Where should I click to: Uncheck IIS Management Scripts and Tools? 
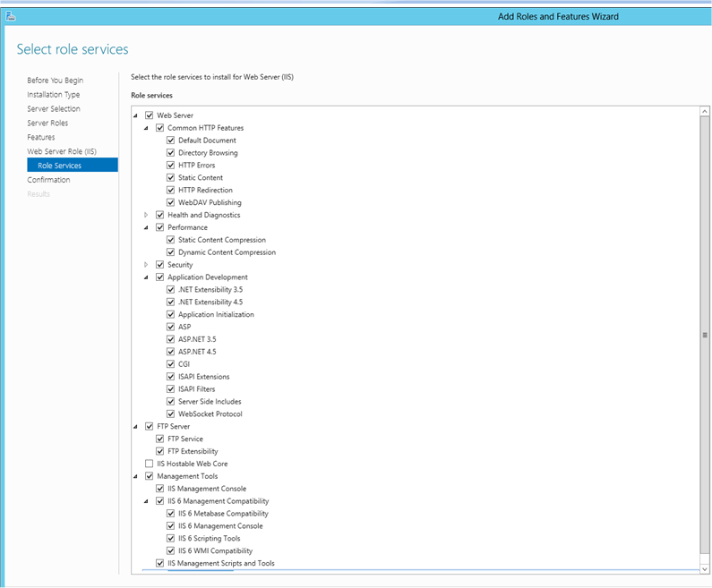tap(159, 563)
